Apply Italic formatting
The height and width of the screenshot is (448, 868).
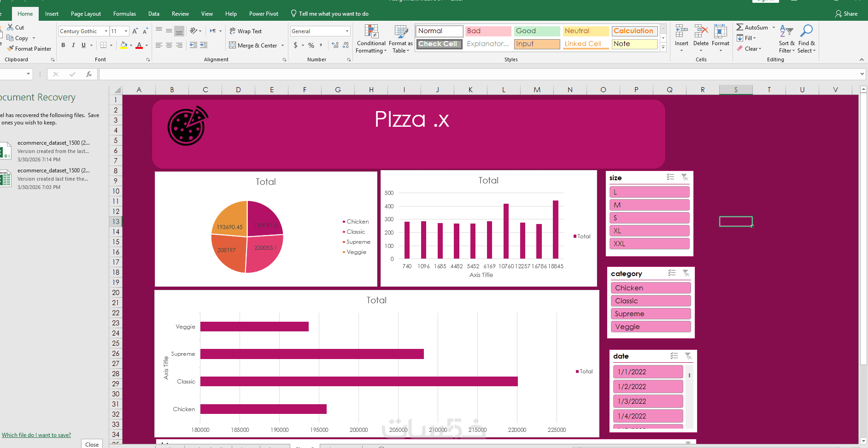click(x=73, y=45)
